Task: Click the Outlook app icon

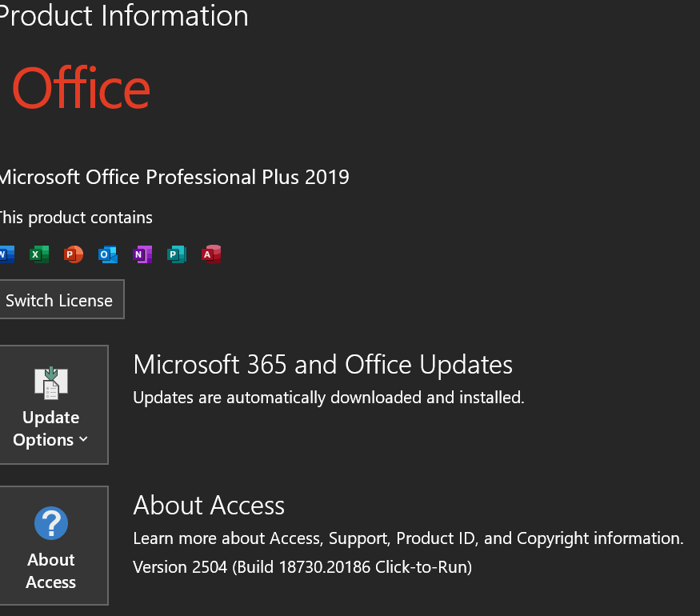Action: click(107, 254)
